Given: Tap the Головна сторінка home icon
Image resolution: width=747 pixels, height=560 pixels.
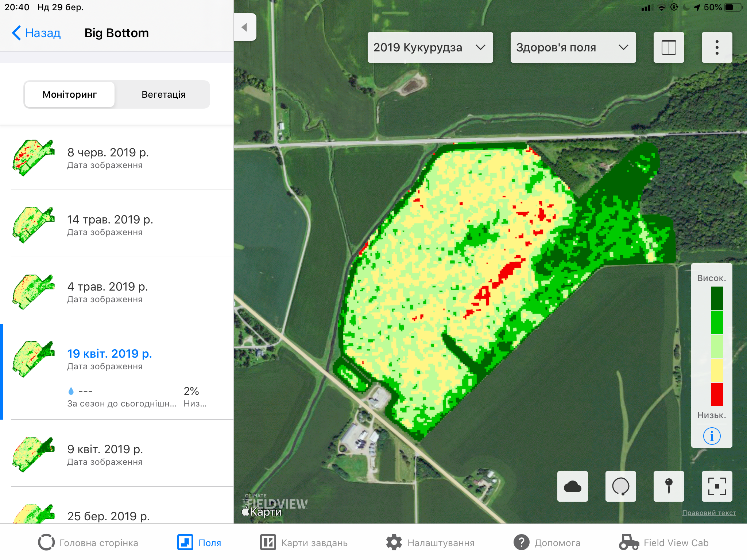Looking at the screenshot, I should coord(46,542).
